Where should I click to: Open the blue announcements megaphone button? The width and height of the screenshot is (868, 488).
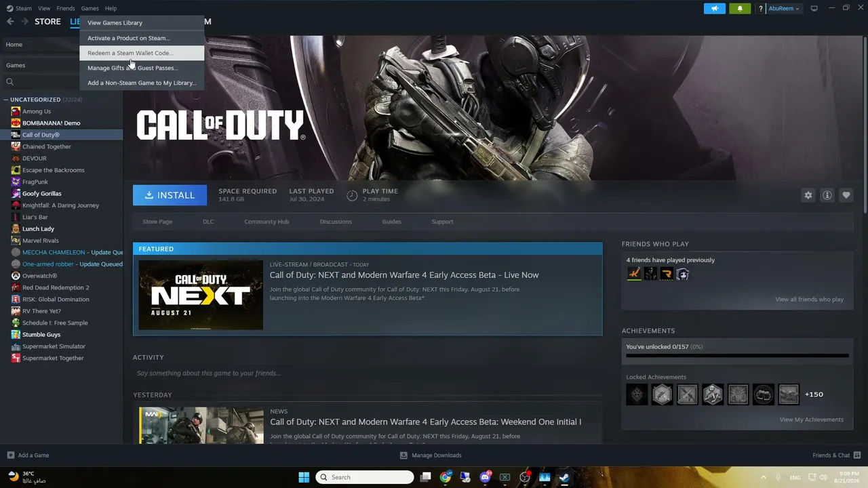714,8
